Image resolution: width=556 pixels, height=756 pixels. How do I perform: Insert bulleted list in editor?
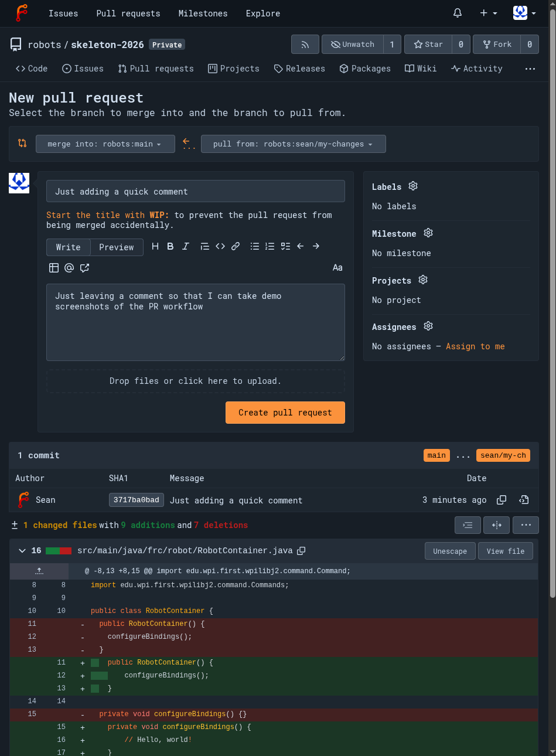pos(255,246)
